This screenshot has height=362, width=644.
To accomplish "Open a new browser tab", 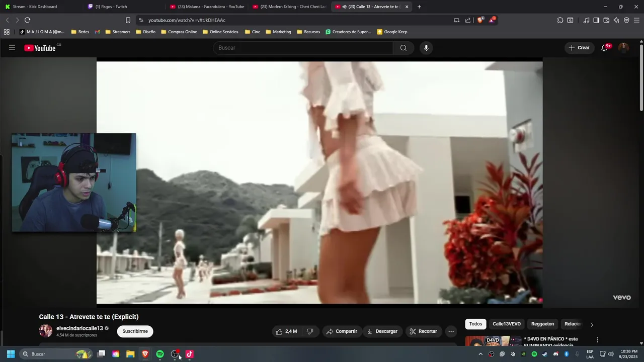I will tap(419, 7).
